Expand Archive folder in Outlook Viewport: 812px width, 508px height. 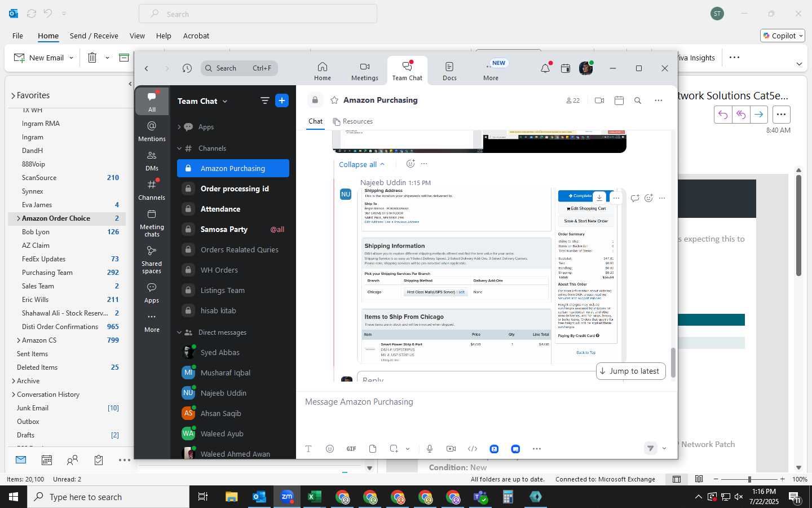pos(13,381)
